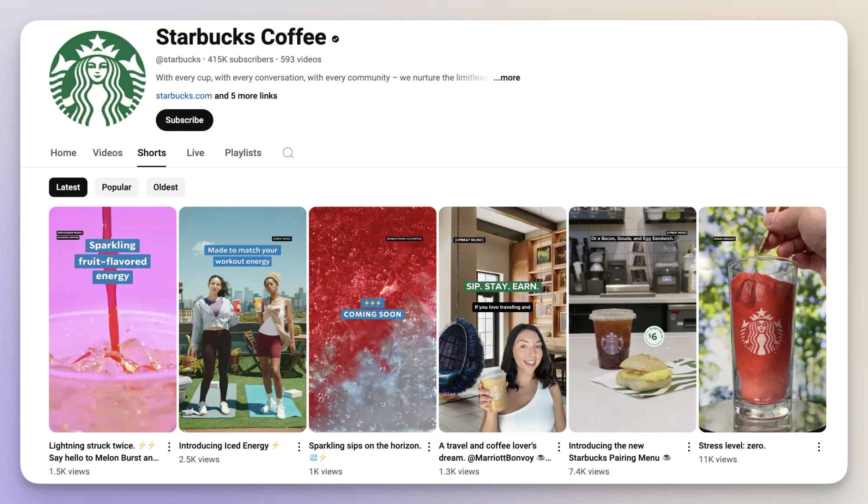Sort shorts by Popular
Screen dimensions: 868x504
(x=116, y=187)
